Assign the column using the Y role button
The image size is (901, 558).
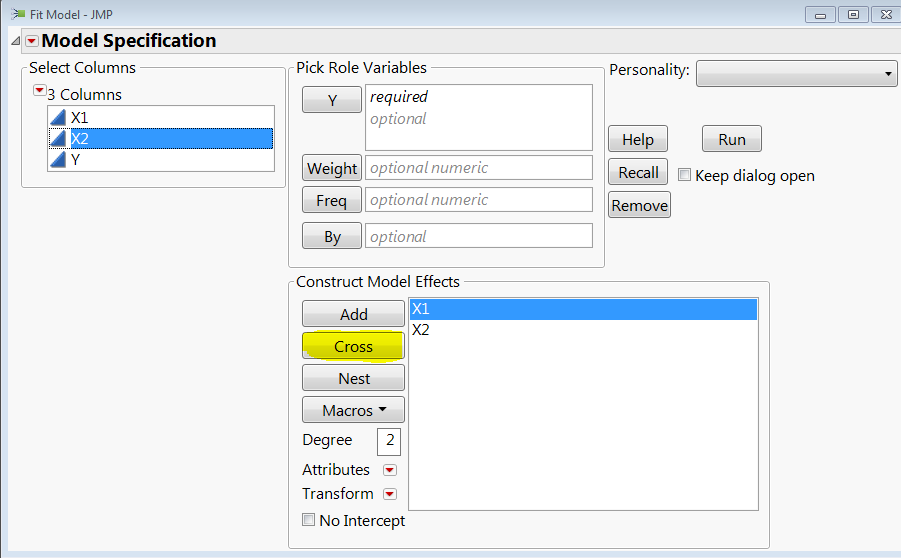click(x=332, y=100)
